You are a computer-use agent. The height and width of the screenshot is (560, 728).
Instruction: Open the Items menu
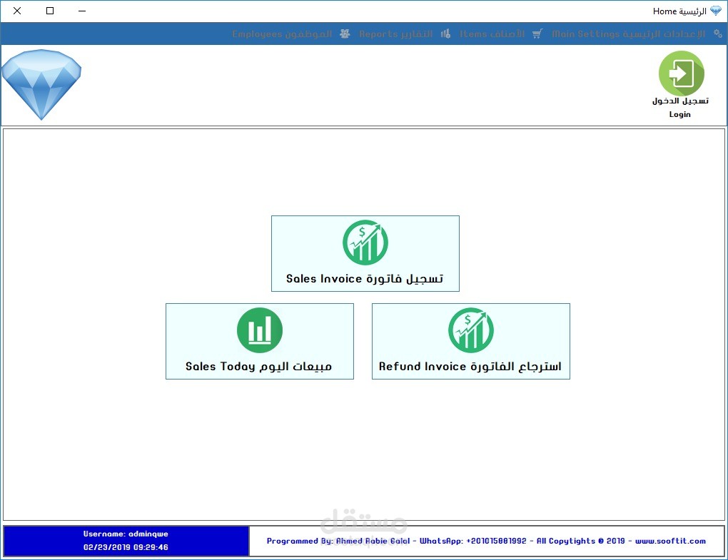492,34
